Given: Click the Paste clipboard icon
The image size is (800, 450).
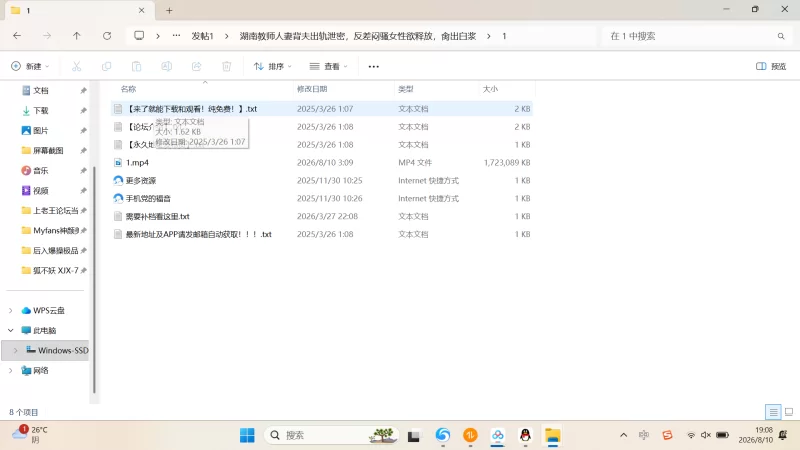Looking at the screenshot, I should [x=136, y=66].
